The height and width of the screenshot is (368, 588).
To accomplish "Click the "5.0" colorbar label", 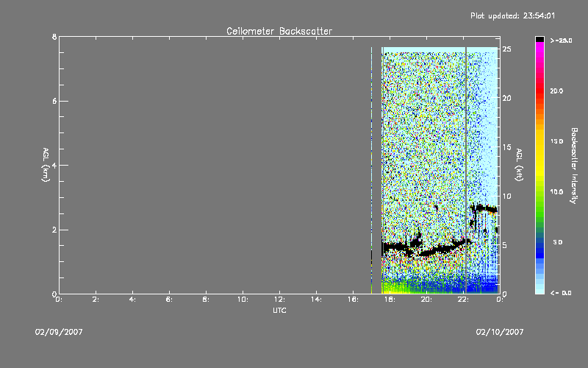I will (x=558, y=242).
